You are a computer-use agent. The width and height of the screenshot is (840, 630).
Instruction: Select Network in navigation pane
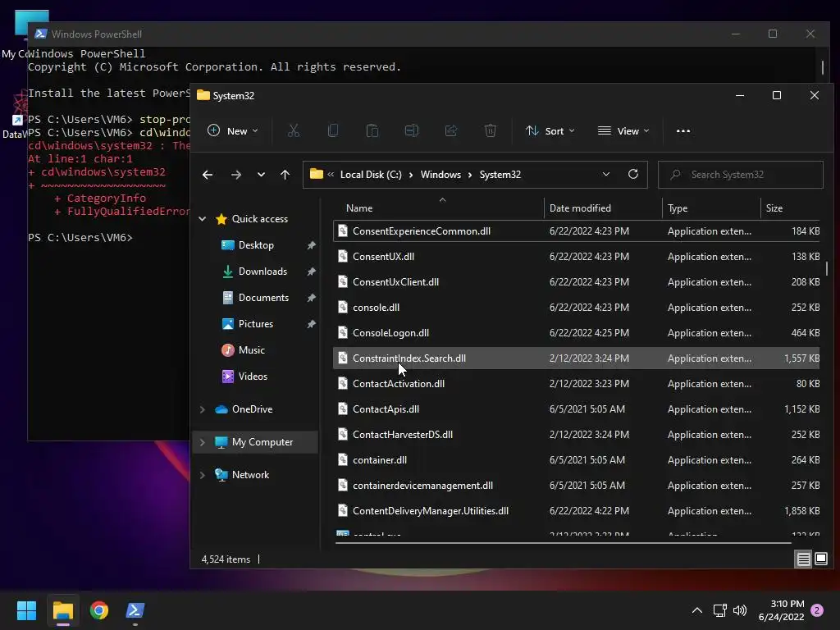pyautogui.click(x=250, y=475)
